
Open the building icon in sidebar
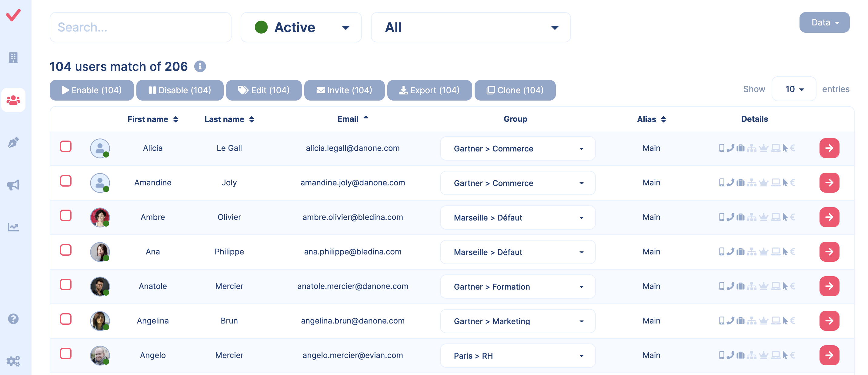13,58
